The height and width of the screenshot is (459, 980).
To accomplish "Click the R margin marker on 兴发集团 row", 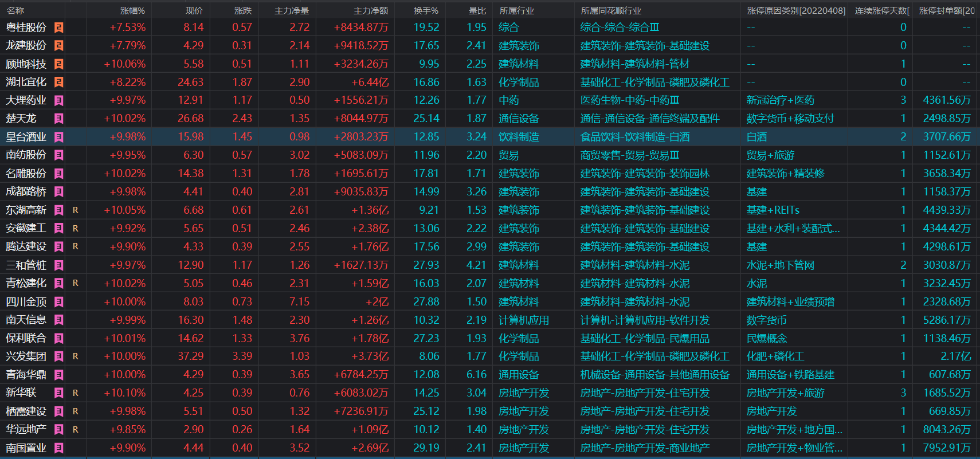I will (x=76, y=356).
